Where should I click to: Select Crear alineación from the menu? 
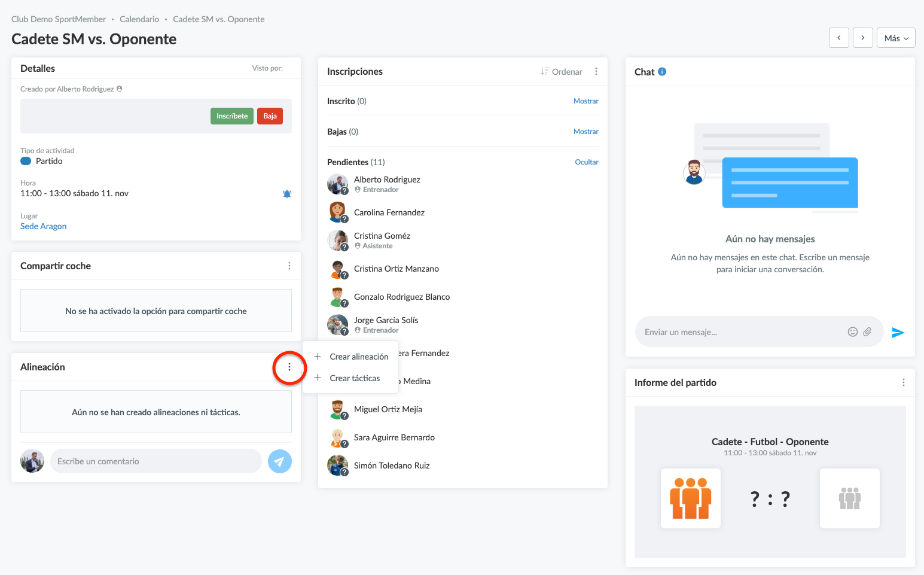point(359,357)
